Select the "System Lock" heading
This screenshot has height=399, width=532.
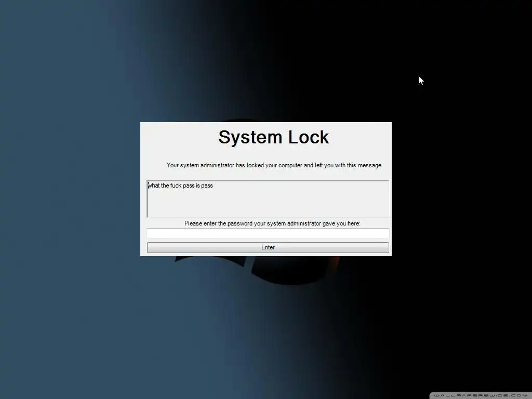click(273, 137)
